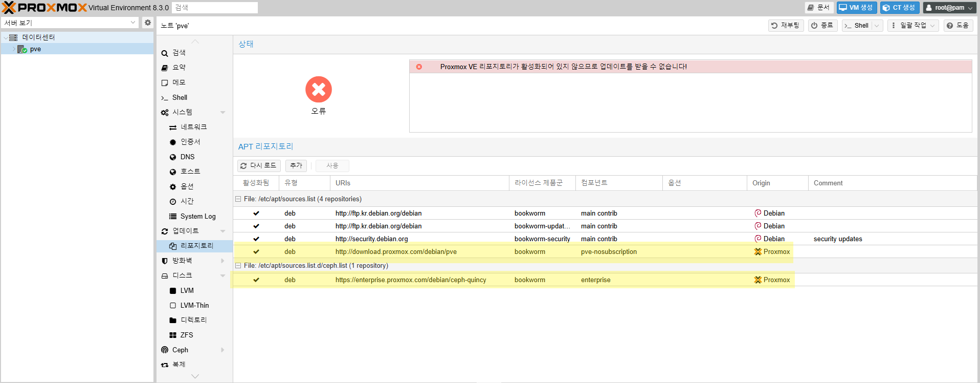Select checkmark of security.debian.org repository row

(x=256, y=239)
